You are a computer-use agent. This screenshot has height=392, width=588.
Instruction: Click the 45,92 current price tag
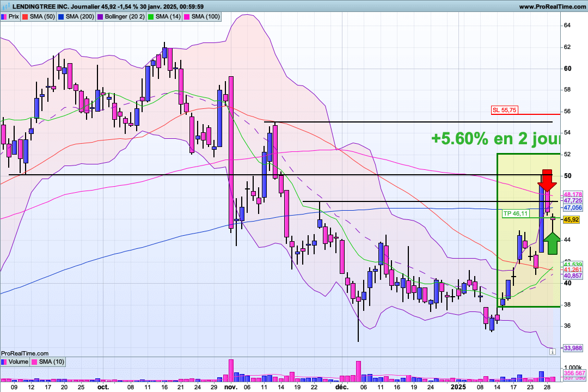point(571,219)
